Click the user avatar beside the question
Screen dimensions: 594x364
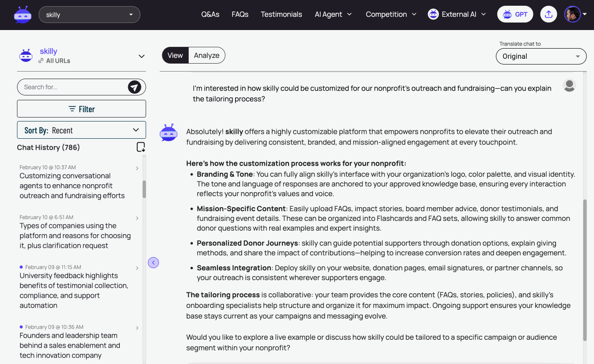tap(569, 85)
